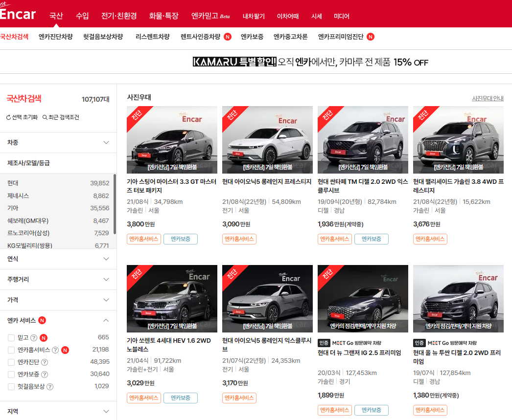Click the 인증 badge on 투싼 listing

click(419, 343)
